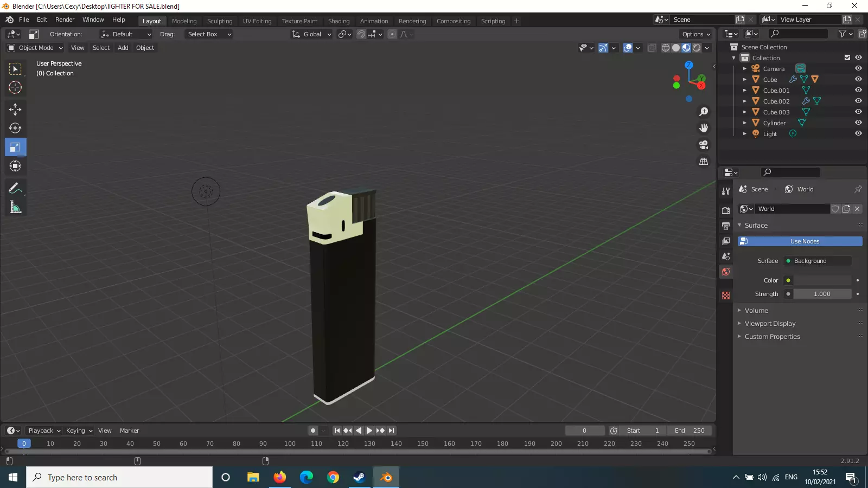Toggle snapping magnet in header
This screenshot has width=868, height=488.
(x=361, y=34)
